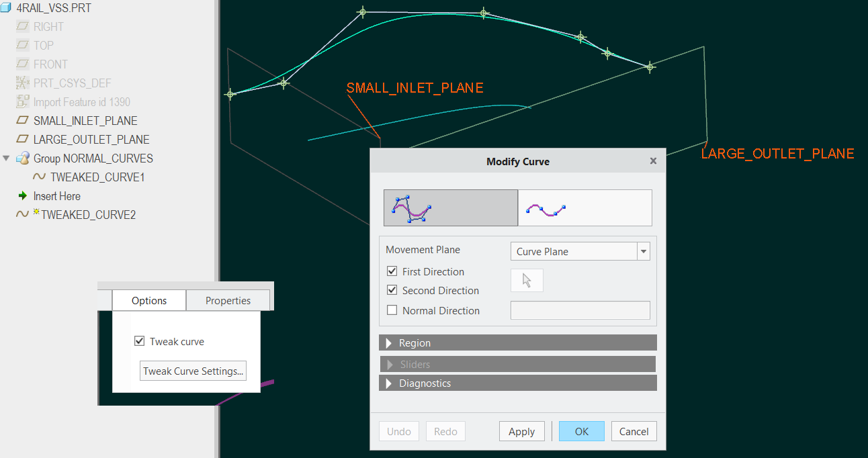This screenshot has width=868, height=458.
Task: Uncheck the First Direction checkbox
Action: [392, 272]
